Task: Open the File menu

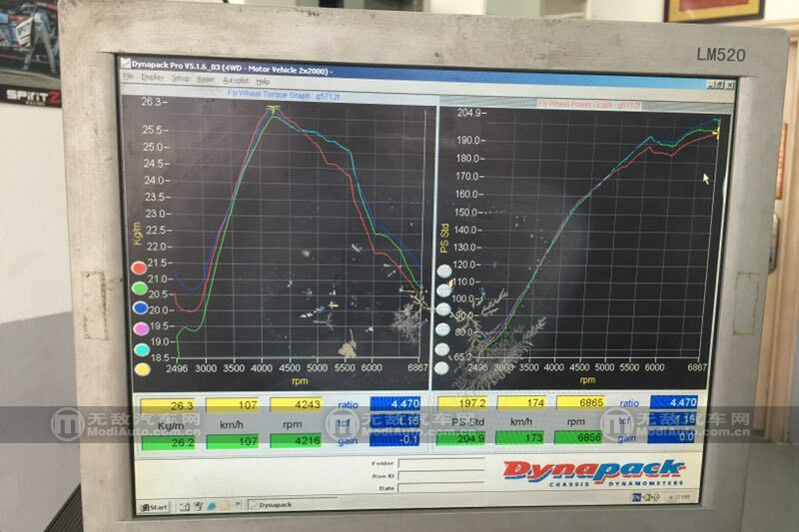Action: (129, 77)
